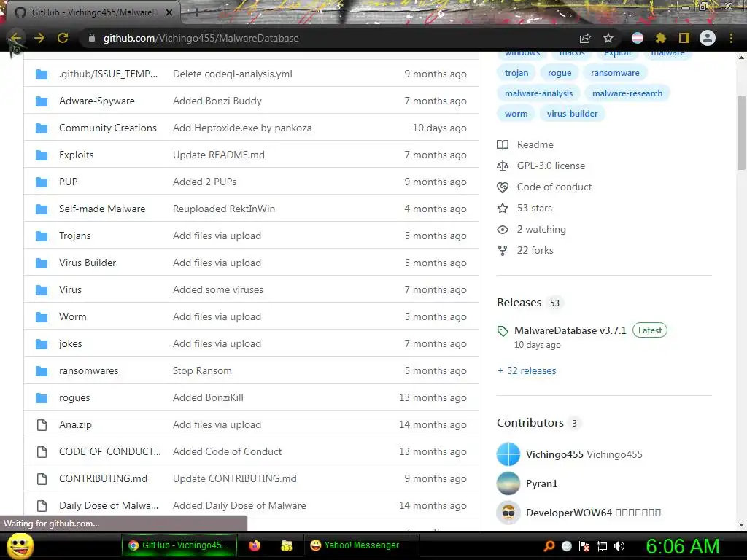
Task: Click the folder icon for Adware-Spyware
Action: coord(42,101)
